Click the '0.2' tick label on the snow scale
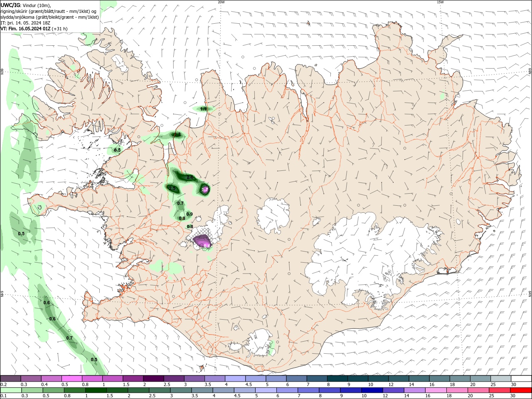532x399 pixels. (3, 384)
